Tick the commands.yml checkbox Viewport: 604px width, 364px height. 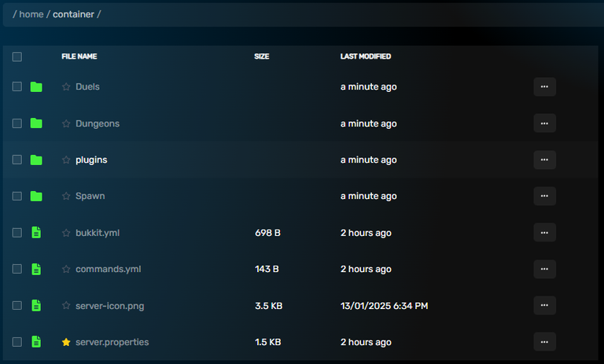[17, 269]
